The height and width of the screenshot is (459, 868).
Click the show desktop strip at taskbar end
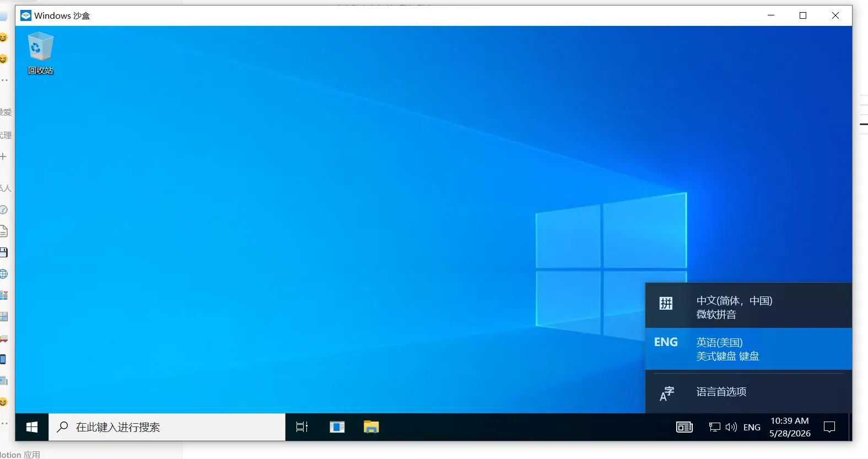click(x=850, y=427)
